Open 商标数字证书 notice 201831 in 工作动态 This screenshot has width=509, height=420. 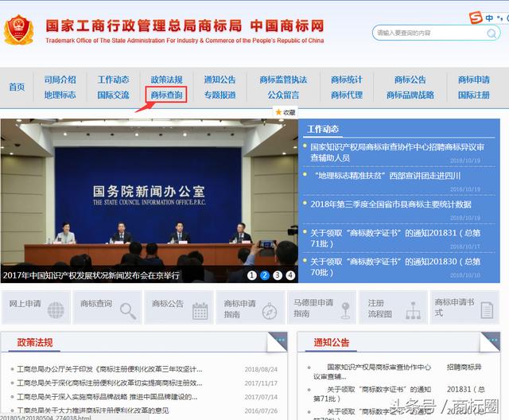coord(395,238)
